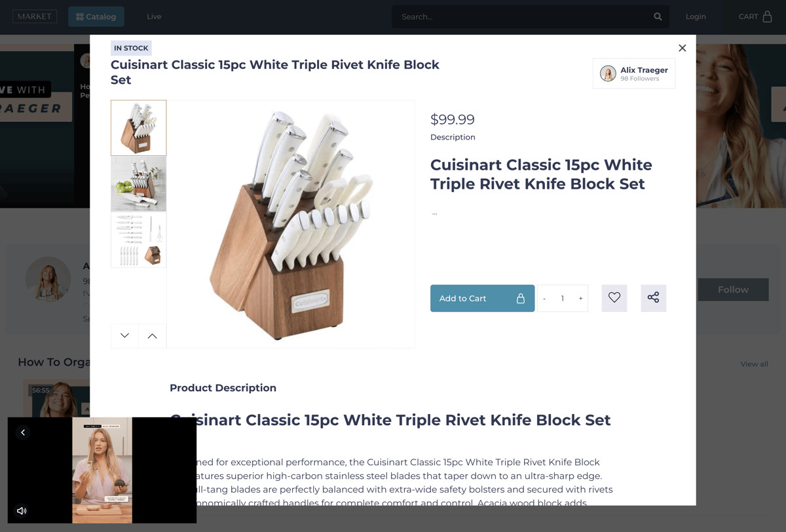Click the search magnifier icon
786x532 pixels.
coord(658,16)
